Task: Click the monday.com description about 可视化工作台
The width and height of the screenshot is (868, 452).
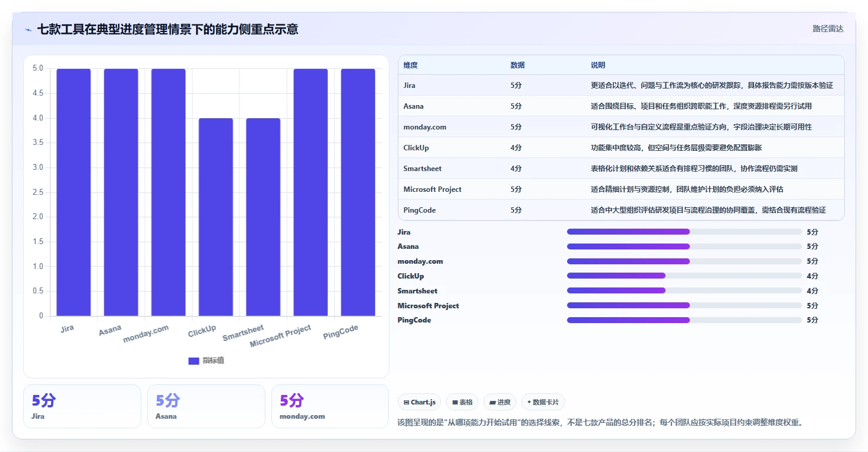Action: (x=701, y=127)
